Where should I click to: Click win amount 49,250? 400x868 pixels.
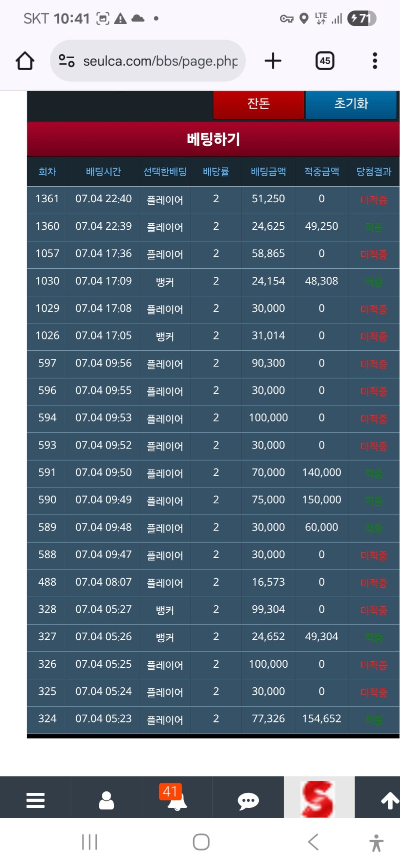pos(322,226)
